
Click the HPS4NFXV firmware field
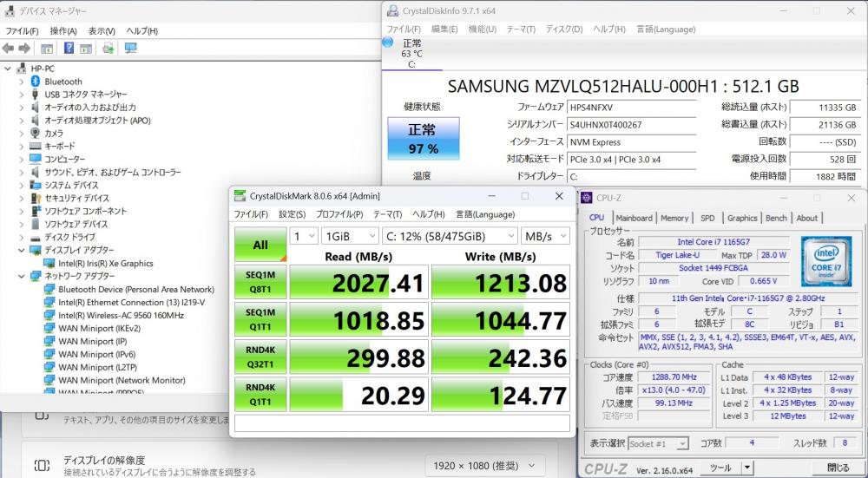click(632, 108)
